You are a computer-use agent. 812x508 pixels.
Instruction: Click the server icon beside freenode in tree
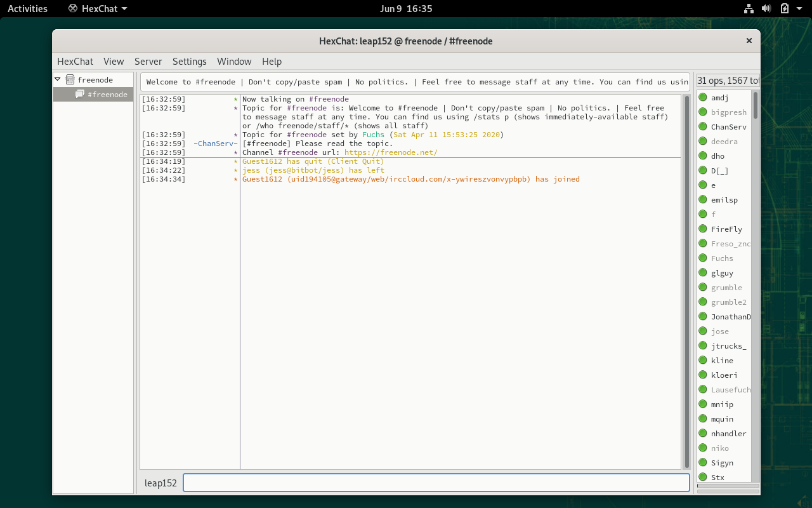(70, 79)
